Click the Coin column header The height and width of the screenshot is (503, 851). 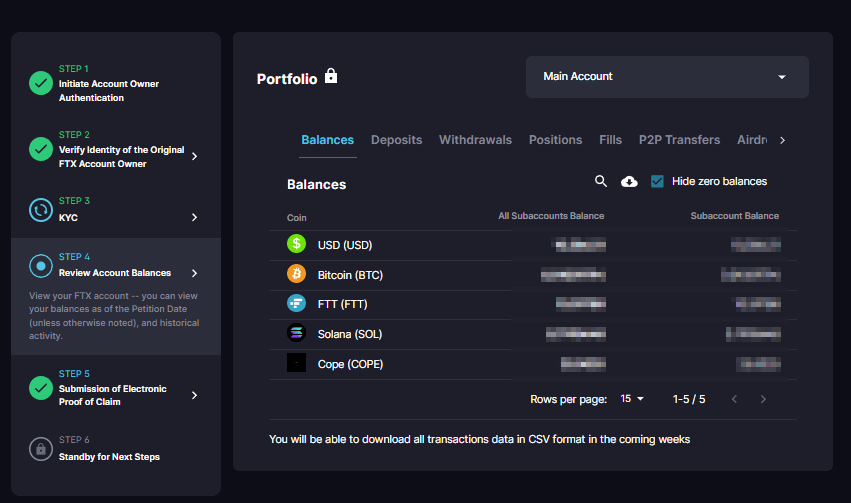pyautogui.click(x=296, y=218)
